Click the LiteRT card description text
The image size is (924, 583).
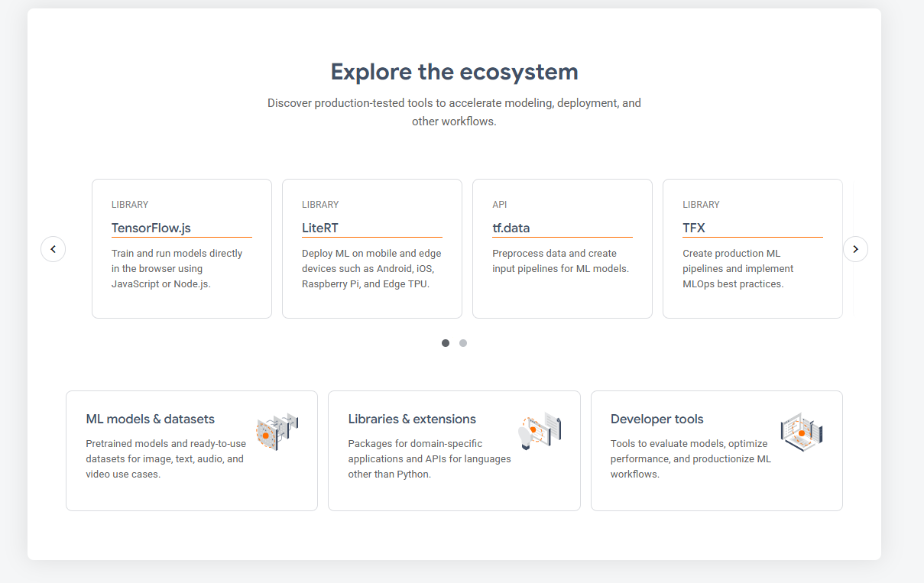pos(371,268)
